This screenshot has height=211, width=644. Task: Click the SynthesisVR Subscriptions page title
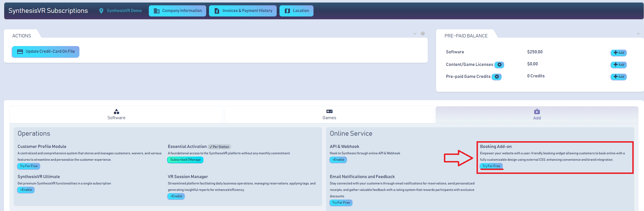pos(48,11)
